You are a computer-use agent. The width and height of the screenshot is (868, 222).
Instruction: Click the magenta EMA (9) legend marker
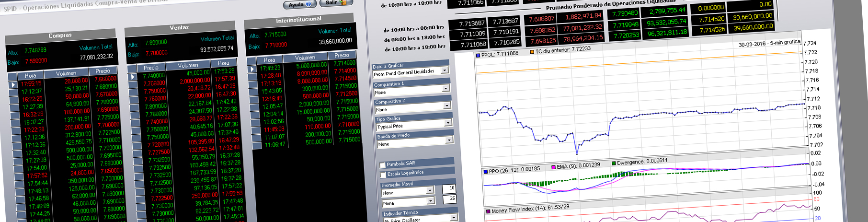553,167
